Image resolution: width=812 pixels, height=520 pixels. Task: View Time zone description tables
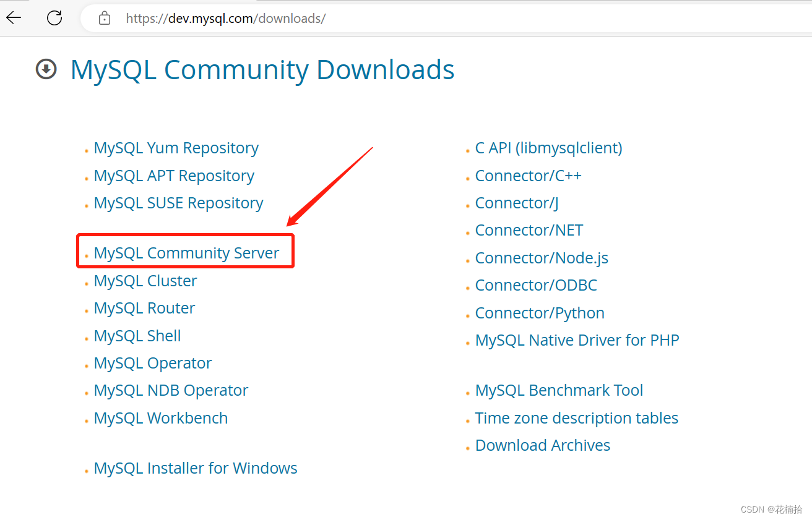[577, 418]
